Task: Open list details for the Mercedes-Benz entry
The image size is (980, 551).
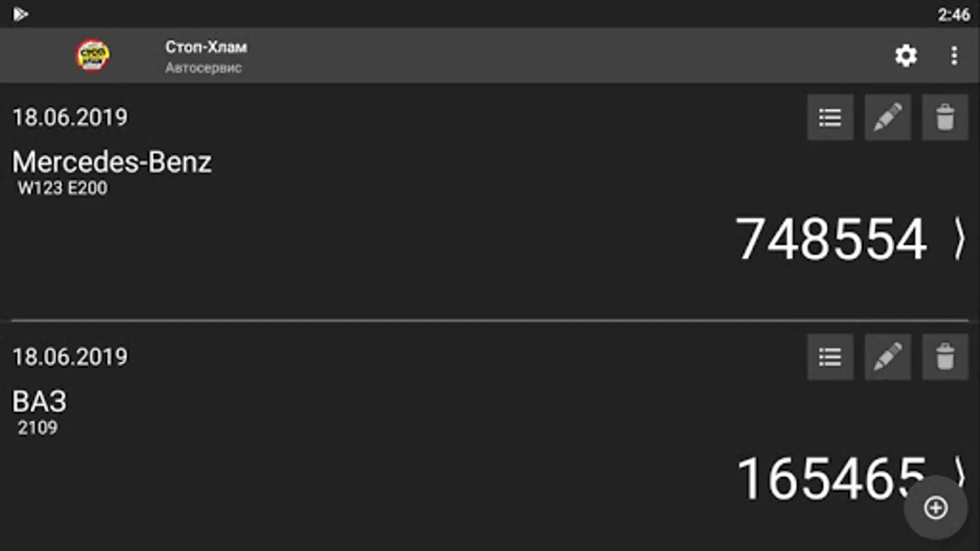Action: [830, 118]
